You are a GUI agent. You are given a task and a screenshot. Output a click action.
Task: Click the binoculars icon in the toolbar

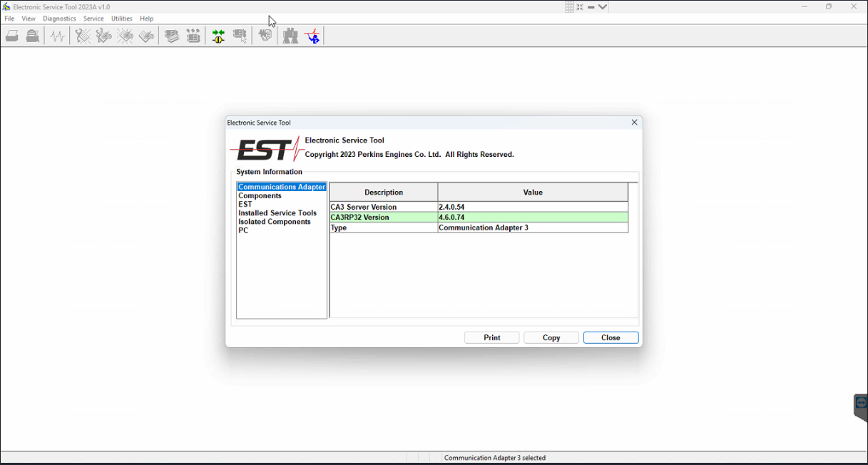pos(290,36)
